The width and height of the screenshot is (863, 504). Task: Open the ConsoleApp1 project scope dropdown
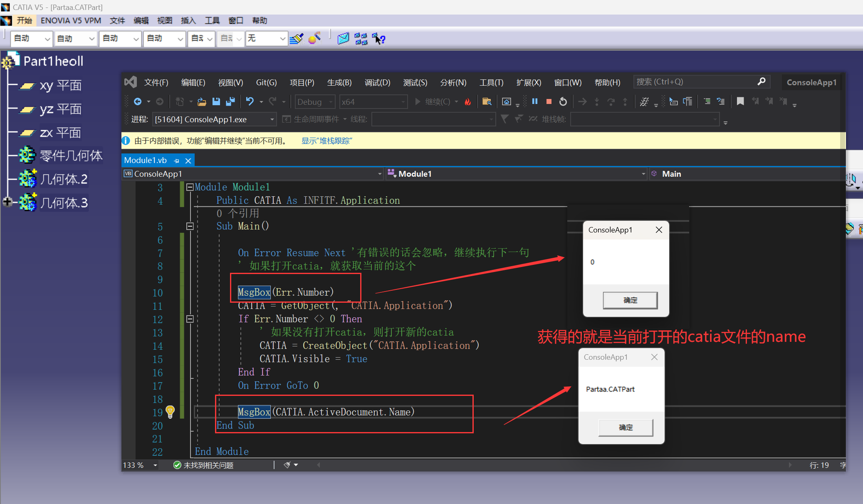point(252,174)
